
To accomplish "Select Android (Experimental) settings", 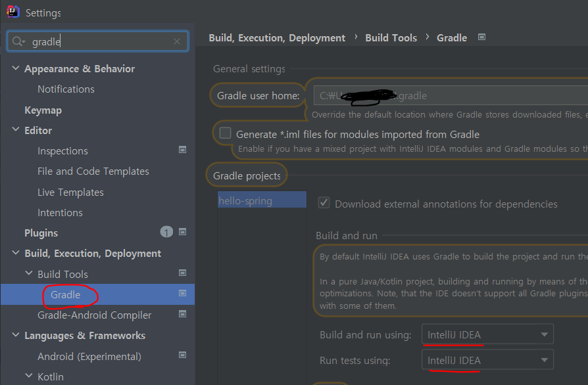I will (89, 356).
